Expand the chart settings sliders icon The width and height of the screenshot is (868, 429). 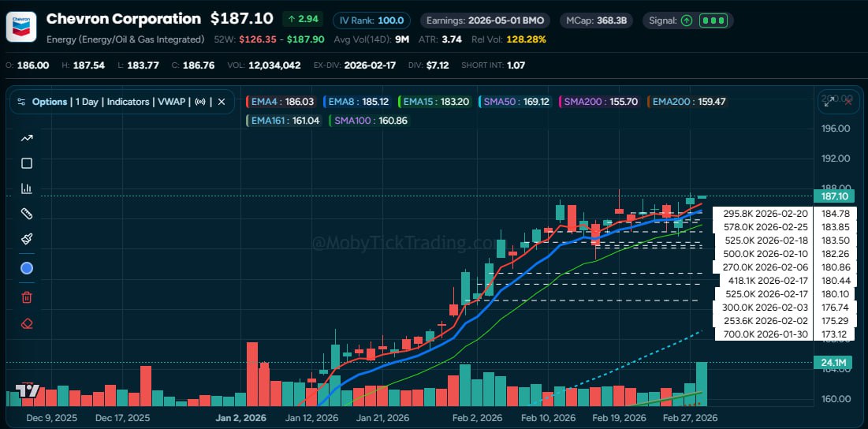21,102
